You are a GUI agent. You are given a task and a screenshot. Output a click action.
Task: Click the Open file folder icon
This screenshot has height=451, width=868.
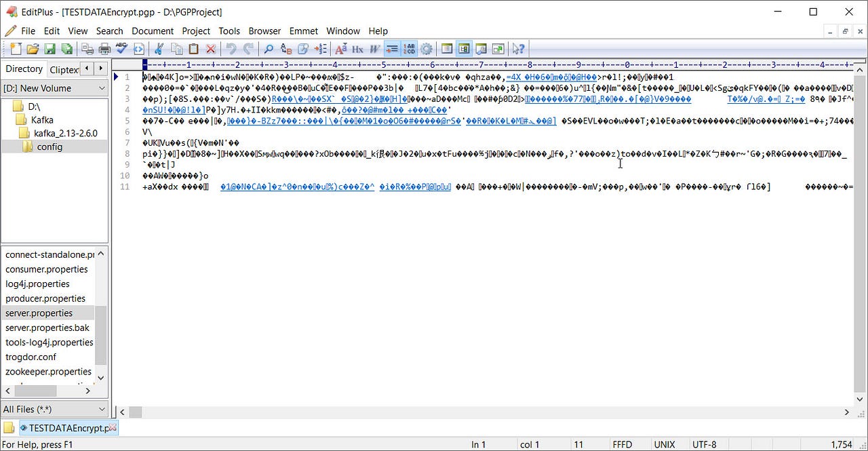[x=33, y=49]
